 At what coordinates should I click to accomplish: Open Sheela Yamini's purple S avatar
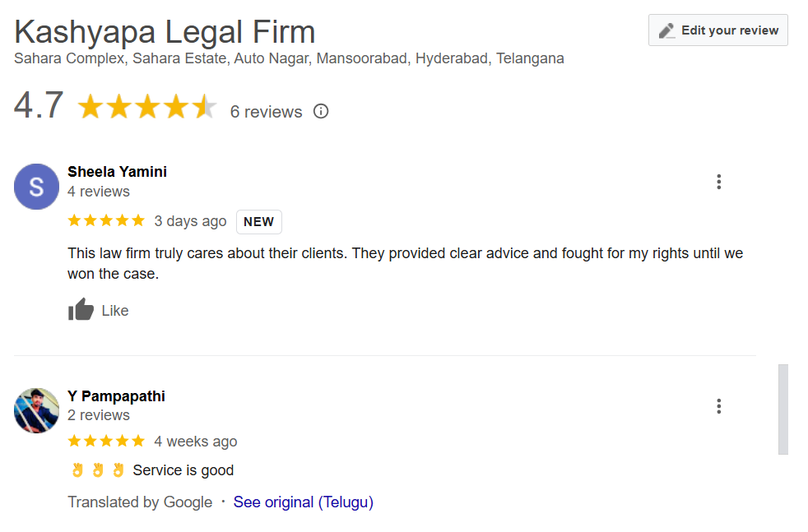pyautogui.click(x=36, y=187)
